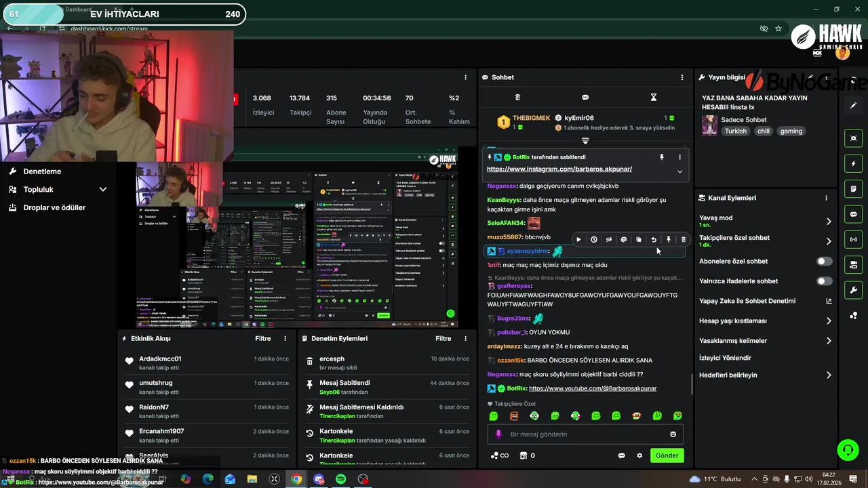Open Discord from Windows taskbar

[319, 479]
